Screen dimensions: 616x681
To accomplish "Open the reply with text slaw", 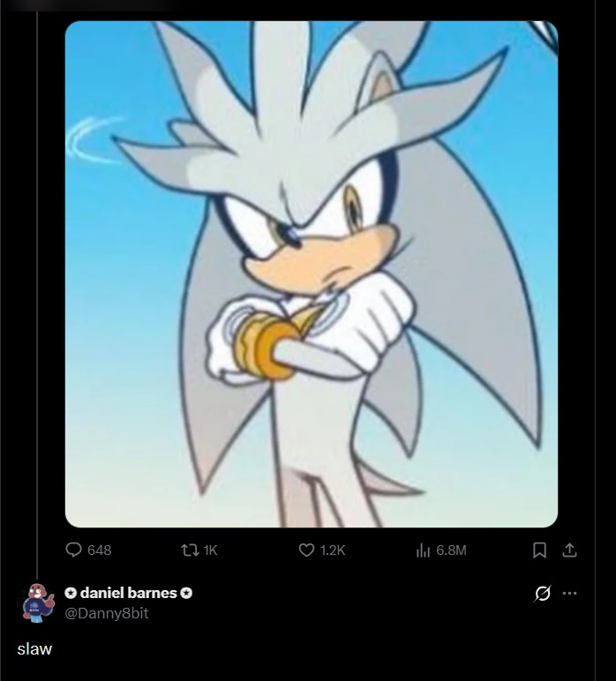I will 34,649.
